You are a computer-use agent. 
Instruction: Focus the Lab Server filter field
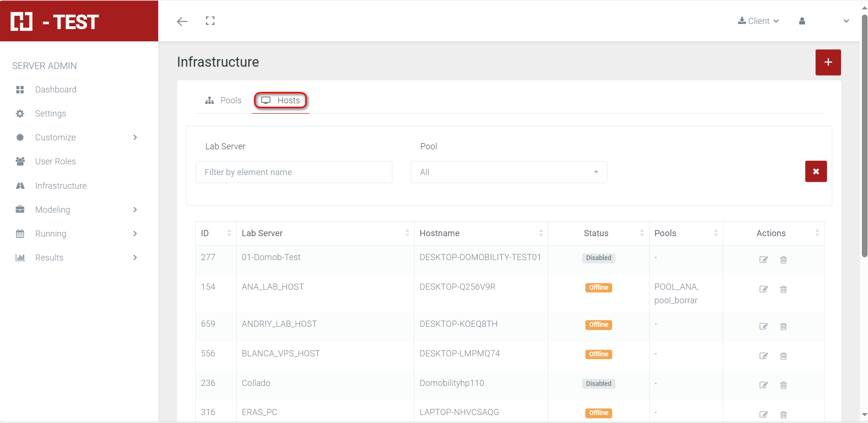(x=294, y=172)
